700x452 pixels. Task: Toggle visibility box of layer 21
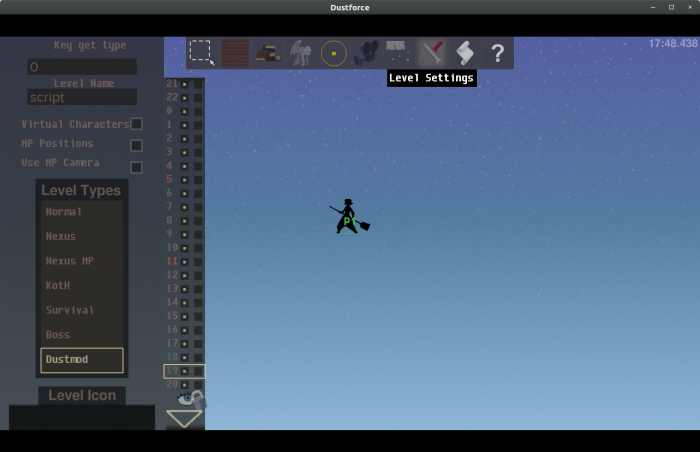(x=184, y=84)
